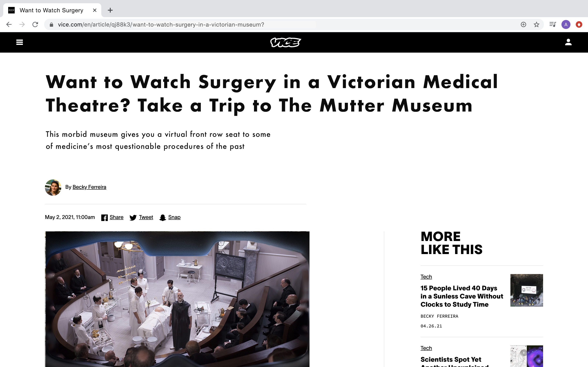This screenshot has height=367, width=588.
Task: Click the install plus icon in address bar
Action: [523, 24]
